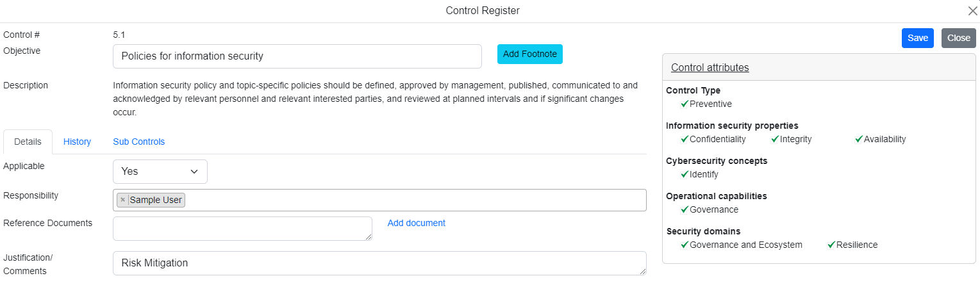Click the grey Close button
The width and height of the screenshot is (980, 285).
click(x=958, y=38)
